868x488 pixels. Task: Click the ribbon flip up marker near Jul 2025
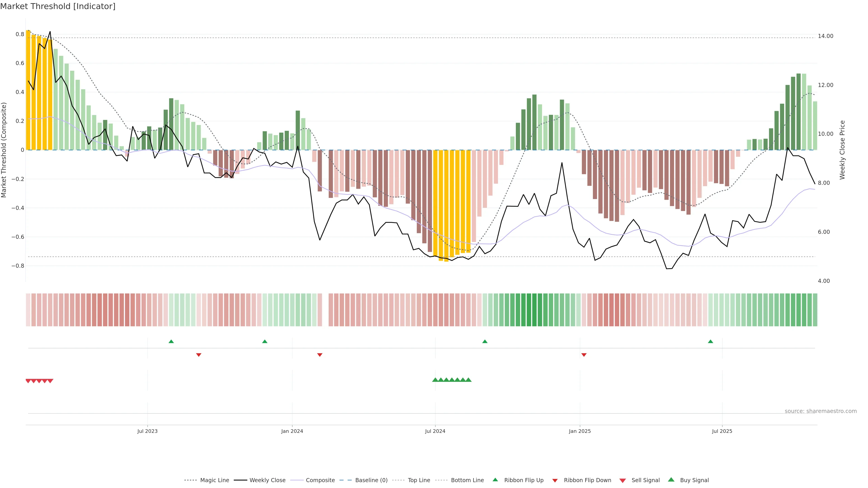click(710, 342)
